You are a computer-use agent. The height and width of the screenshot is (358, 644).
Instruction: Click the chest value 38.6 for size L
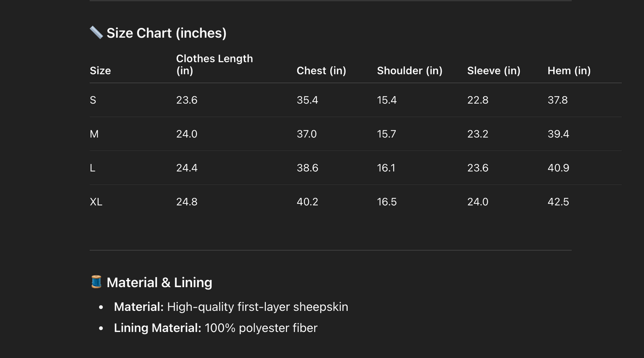pos(307,168)
